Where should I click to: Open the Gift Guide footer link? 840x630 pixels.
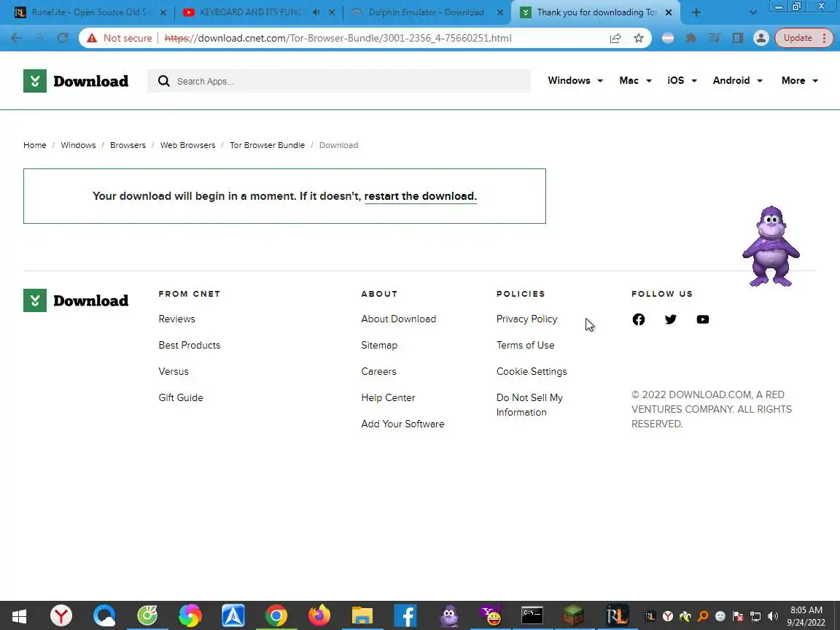[181, 397]
